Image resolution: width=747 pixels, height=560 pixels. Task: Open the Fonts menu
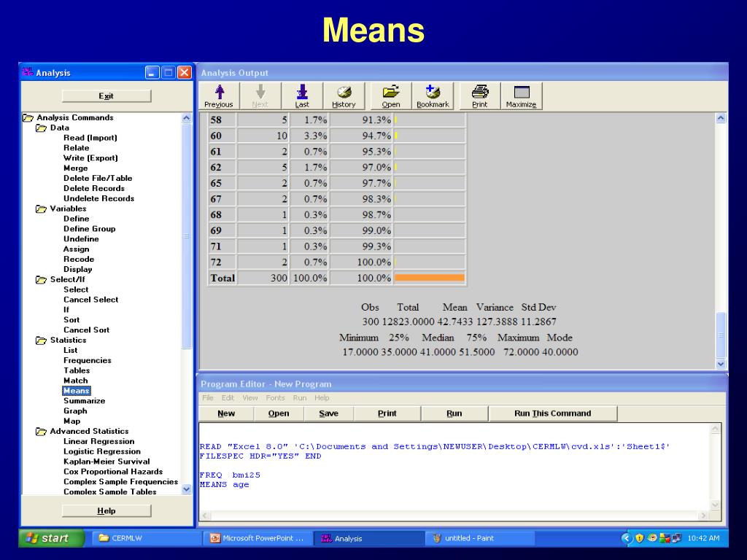pyautogui.click(x=275, y=397)
